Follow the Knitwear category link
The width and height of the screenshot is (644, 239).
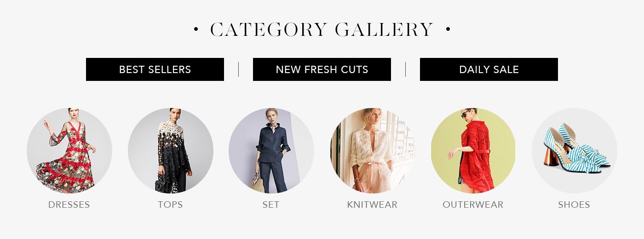tap(372, 205)
